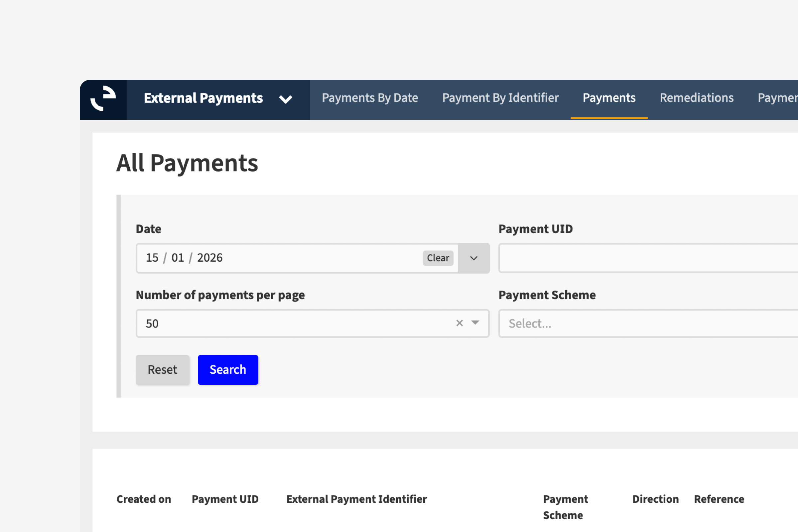
Task: Open the Payment By Identifier tab
Action: coord(500,98)
